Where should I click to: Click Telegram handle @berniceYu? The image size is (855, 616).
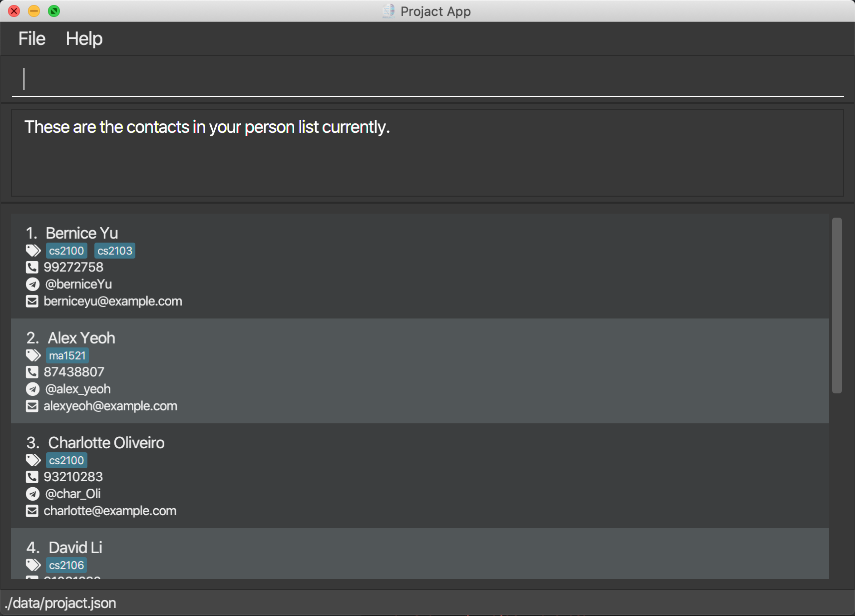(78, 284)
